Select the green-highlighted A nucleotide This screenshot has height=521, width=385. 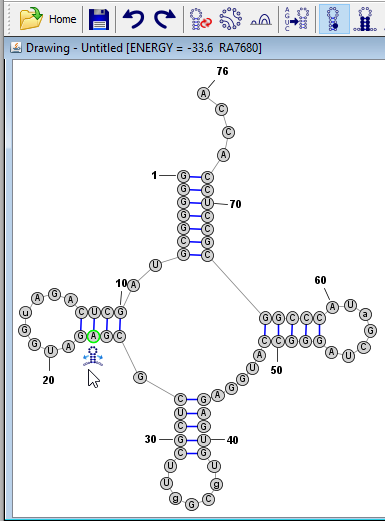click(94, 336)
